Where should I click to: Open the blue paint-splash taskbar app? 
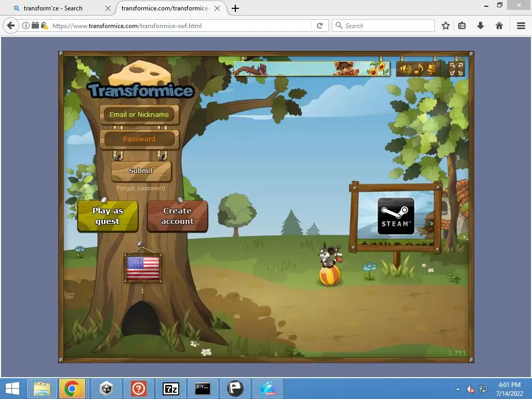pos(268,389)
